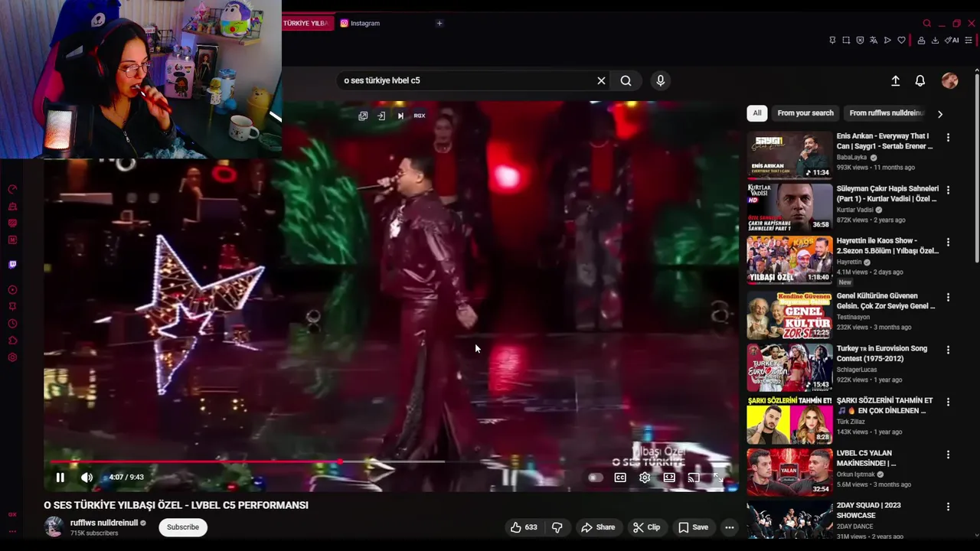Open Turkey in Eurovision Song Contest link

pyautogui.click(x=882, y=353)
